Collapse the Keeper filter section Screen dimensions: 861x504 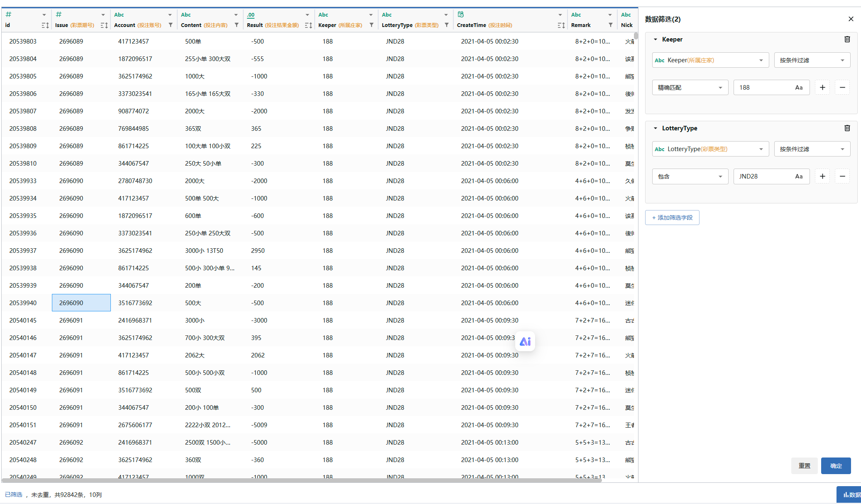[x=656, y=39]
